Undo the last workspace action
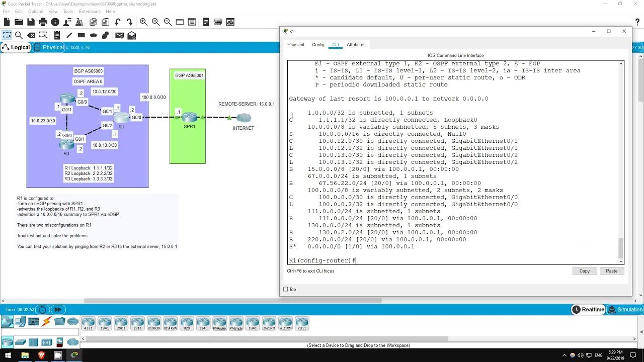 click(117, 22)
